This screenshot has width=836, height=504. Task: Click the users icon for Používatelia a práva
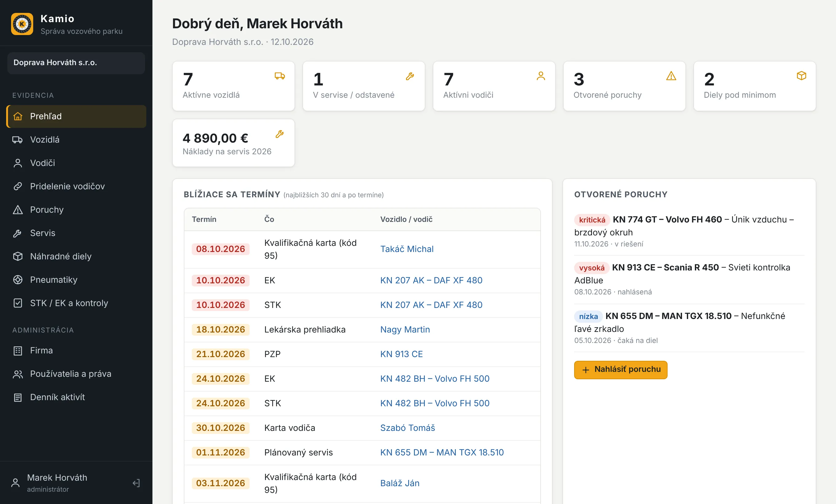[18, 374]
